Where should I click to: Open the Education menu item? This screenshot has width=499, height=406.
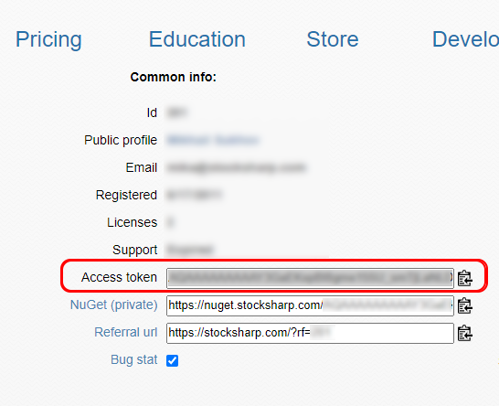pyautogui.click(x=197, y=39)
